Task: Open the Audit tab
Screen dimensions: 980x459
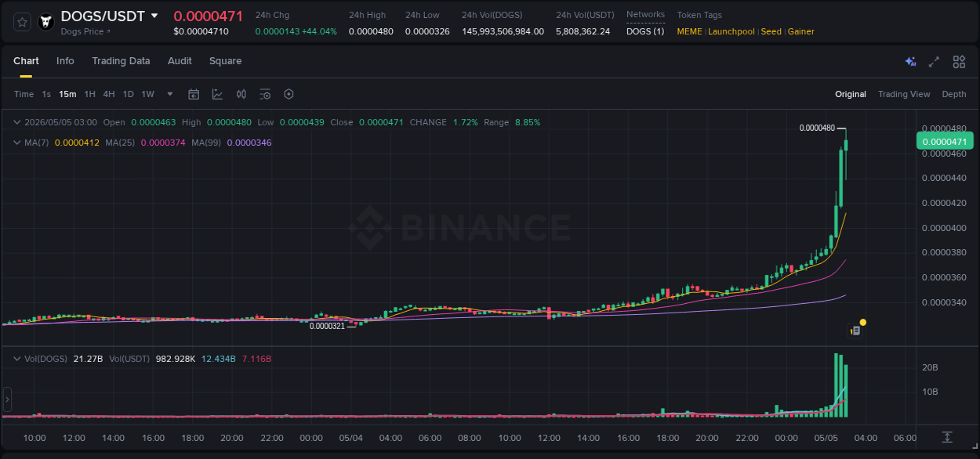Action: pos(180,61)
